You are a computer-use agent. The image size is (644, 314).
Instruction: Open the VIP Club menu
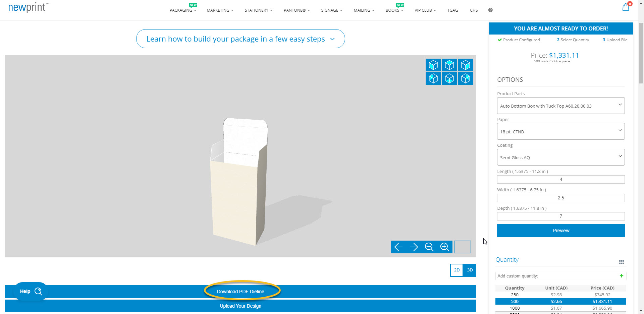(425, 10)
